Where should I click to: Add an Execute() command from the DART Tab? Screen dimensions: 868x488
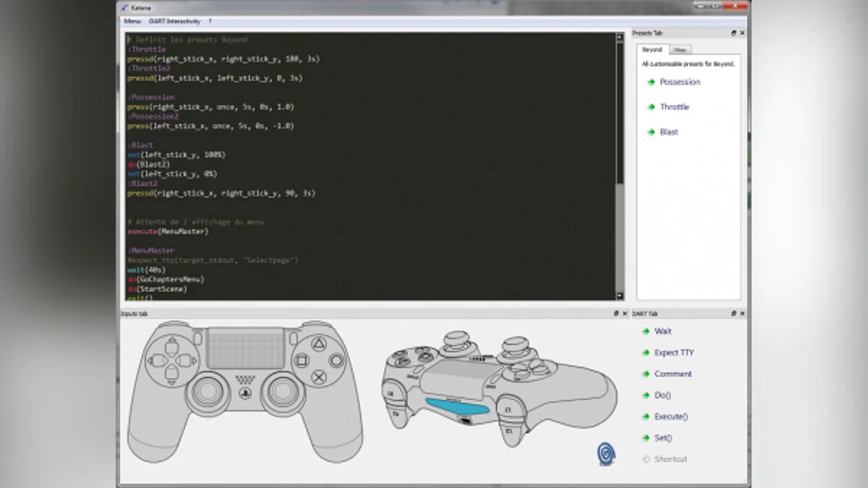671,416
